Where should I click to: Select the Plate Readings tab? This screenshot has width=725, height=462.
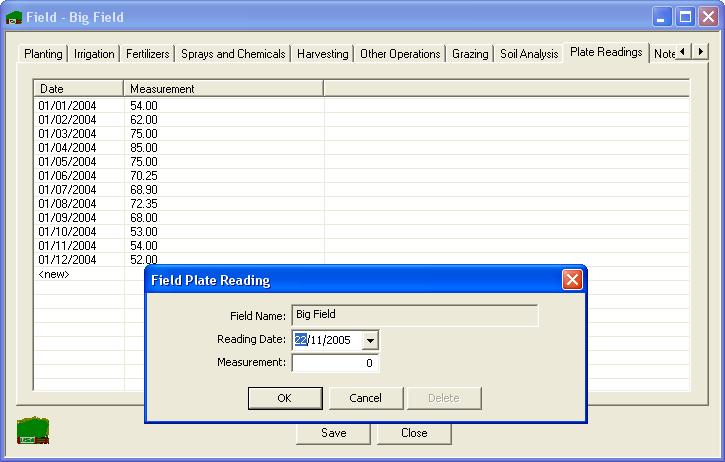(x=606, y=52)
